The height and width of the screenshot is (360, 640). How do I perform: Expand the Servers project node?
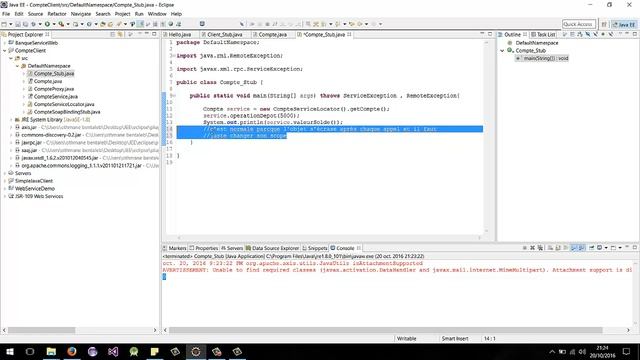[5, 173]
